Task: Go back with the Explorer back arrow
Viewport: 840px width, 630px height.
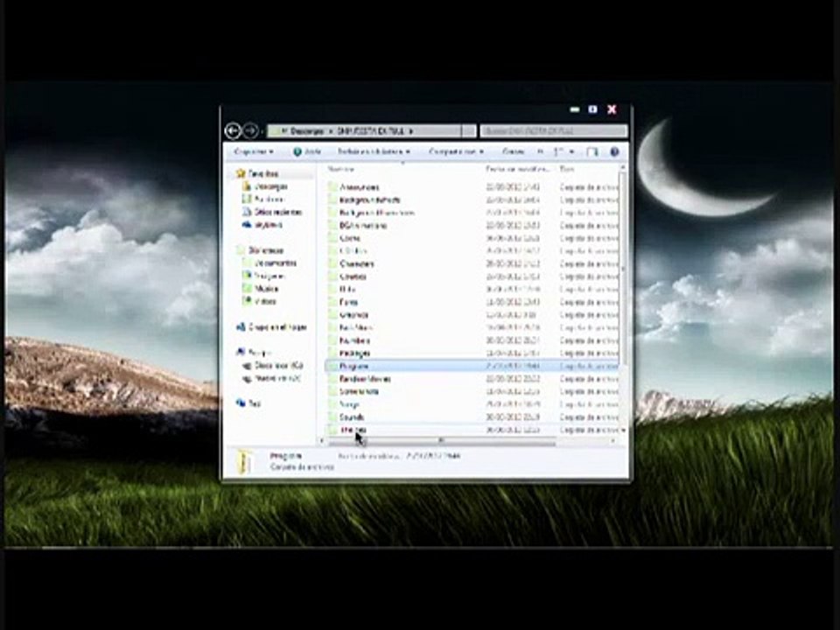Action: [233, 130]
